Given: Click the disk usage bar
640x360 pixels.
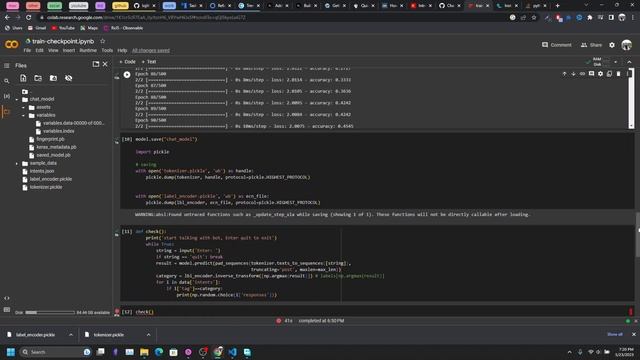Looking at the screenshot, I should click(x=50, y=313).
